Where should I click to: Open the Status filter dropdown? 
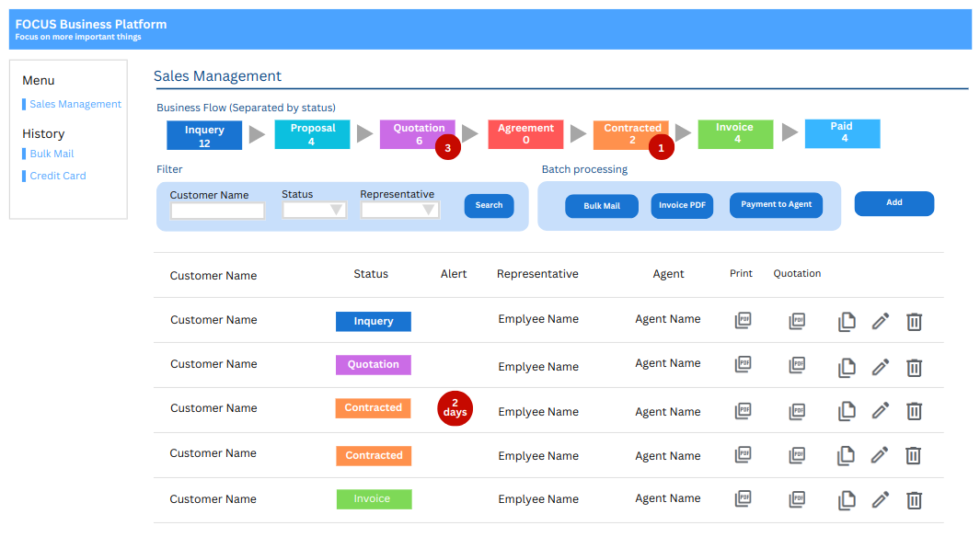314,210
